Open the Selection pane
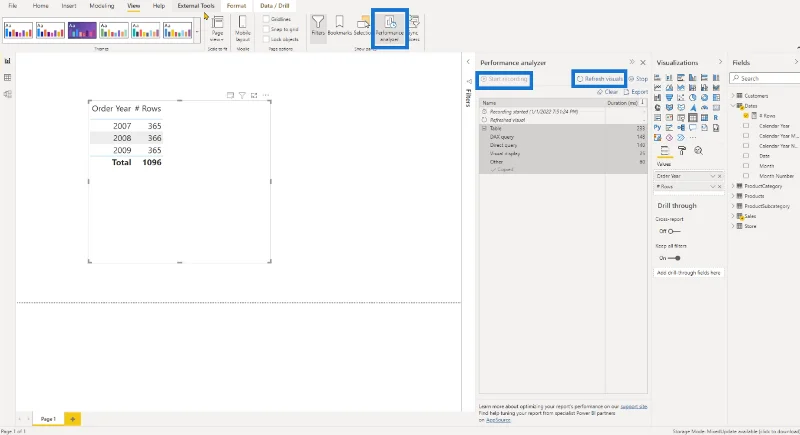The image size is (800, 435). [x=363, y=27]
